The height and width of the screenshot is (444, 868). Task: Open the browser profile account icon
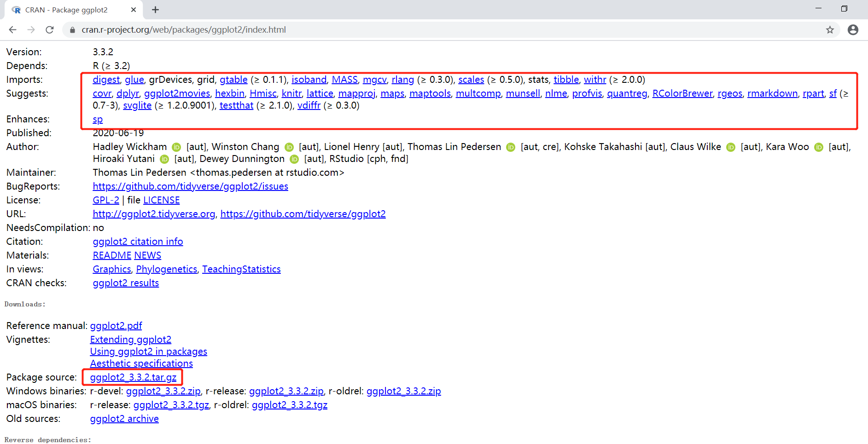(853, 30)
